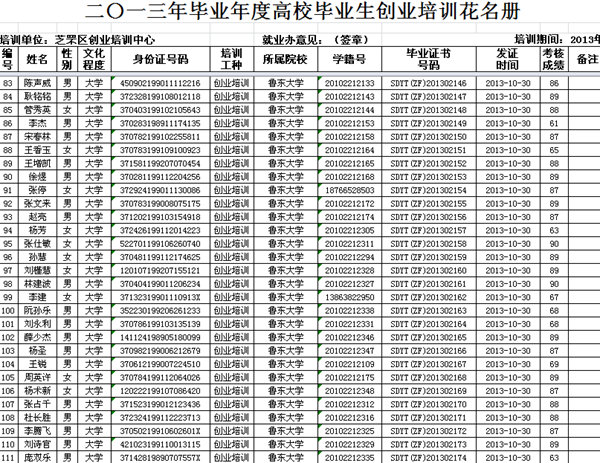This screenshot has width=600, height=463.
Task: Select the 考核成绩 header cell
Action: (x=554, y=59)
